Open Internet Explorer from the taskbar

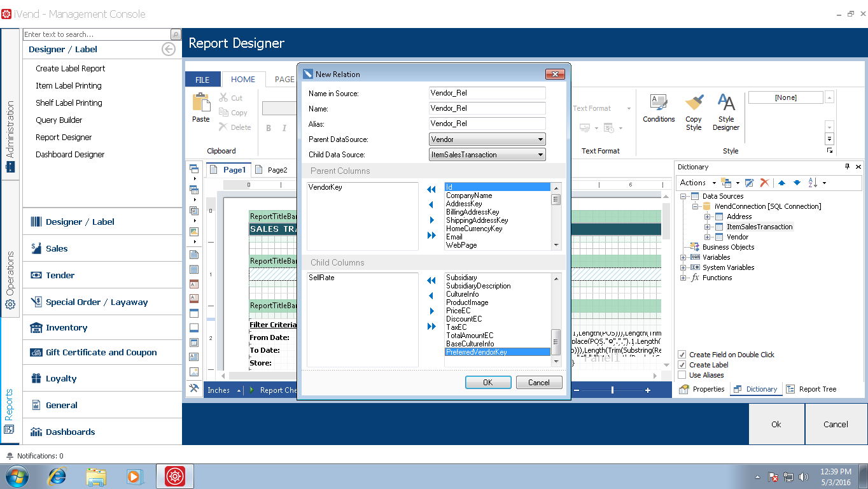[x=57, y=476]
